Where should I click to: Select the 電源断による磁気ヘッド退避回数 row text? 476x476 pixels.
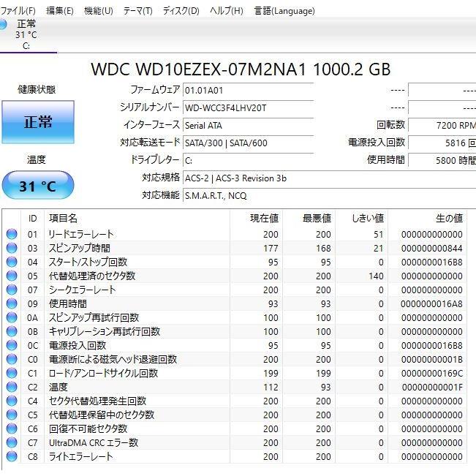click(x=113, y=360)
